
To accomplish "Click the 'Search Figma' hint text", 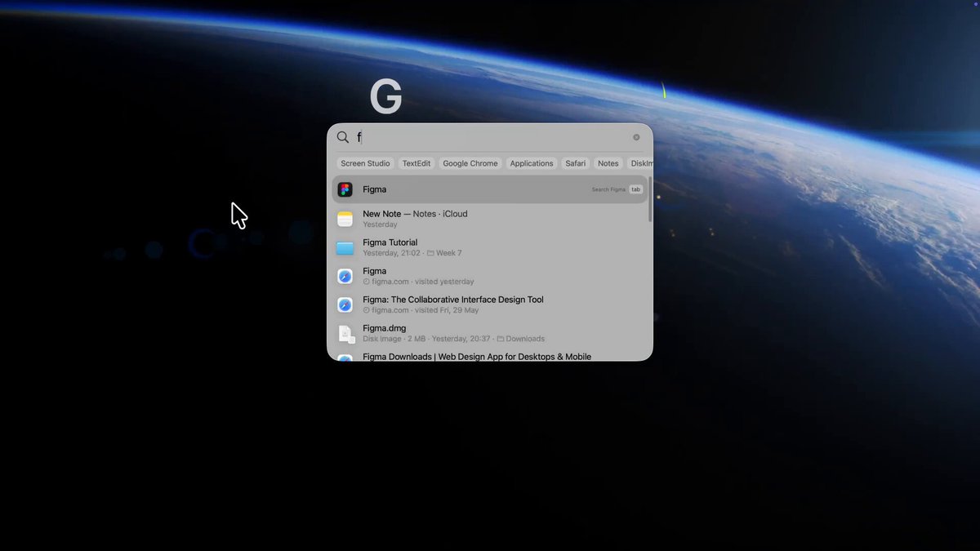I will click(608, 189).
